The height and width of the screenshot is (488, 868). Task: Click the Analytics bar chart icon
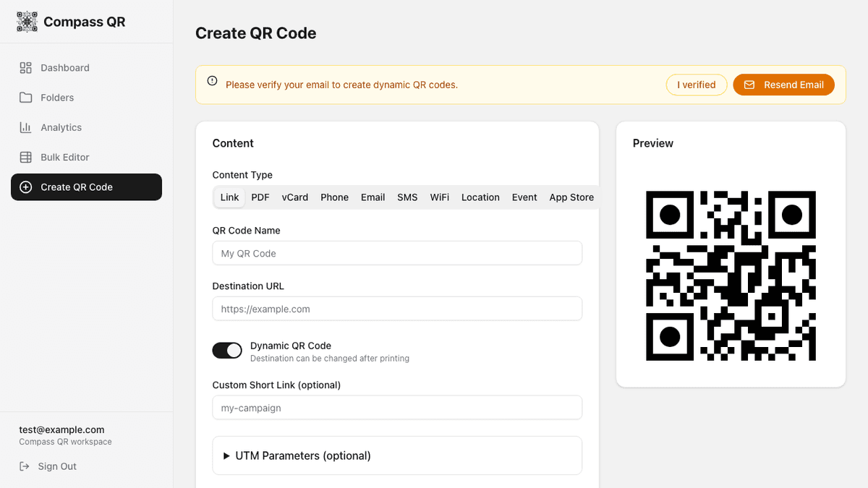point(26,127)
